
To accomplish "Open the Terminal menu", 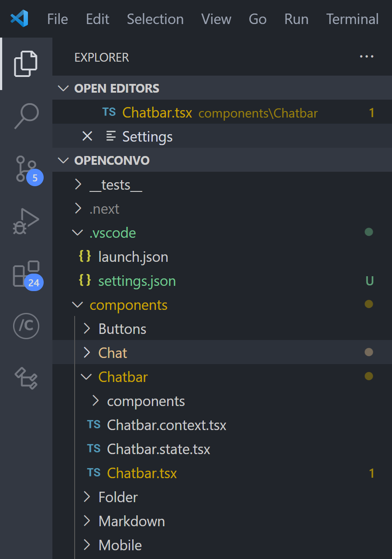I will pyautogui.click(x=352, y=19).
